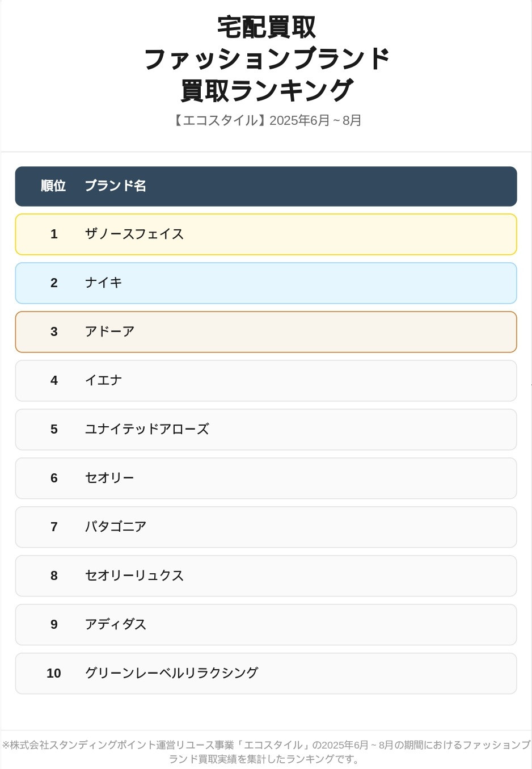This screenshot has height=769, width=532.
Task: Click the ユナイテッドアローズ brand name
Action: [147, 430]
